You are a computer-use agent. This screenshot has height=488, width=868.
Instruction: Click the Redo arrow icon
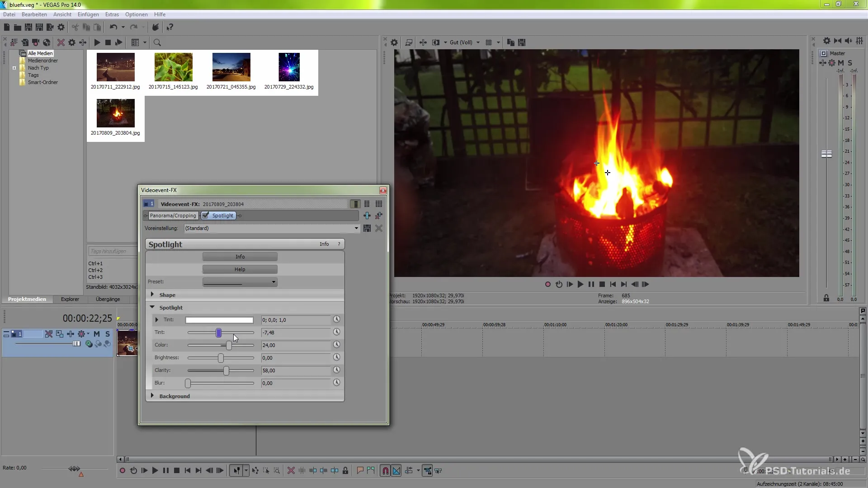tap(134, 28)
